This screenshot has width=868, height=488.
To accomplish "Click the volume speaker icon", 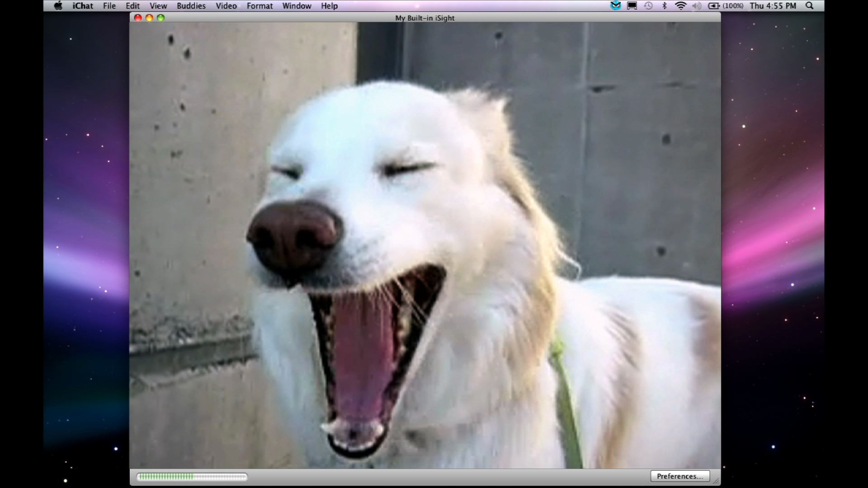I will click(697, 6).
